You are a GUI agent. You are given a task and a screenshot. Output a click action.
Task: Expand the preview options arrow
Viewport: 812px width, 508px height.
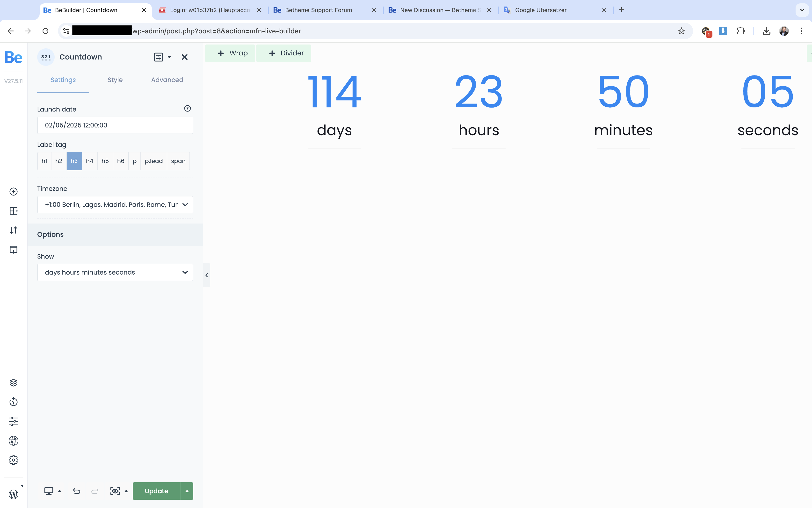(126, 491)
